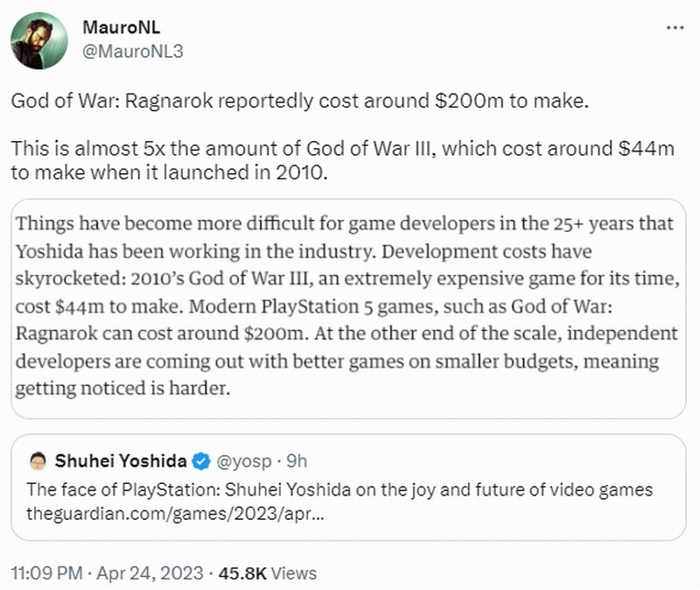Open the quoted article screenshot image
Image resolution: width=700 pixels, height=590 pixels.
coord(348,309)
